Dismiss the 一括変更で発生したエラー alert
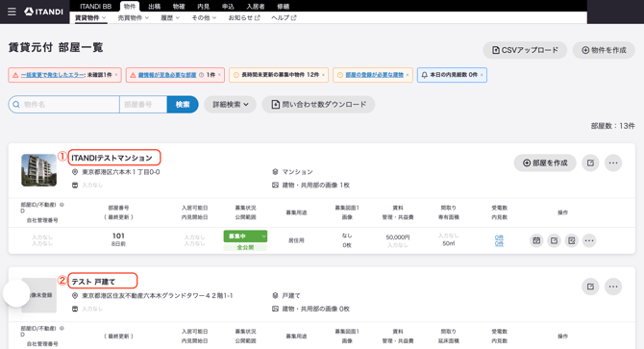 pos(116,75)
